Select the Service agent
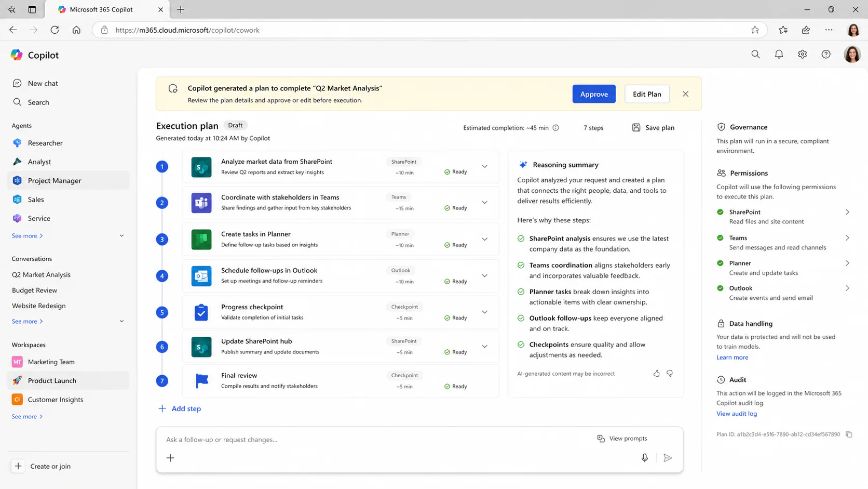The image size is (868, 489). (x=68, y=218)
